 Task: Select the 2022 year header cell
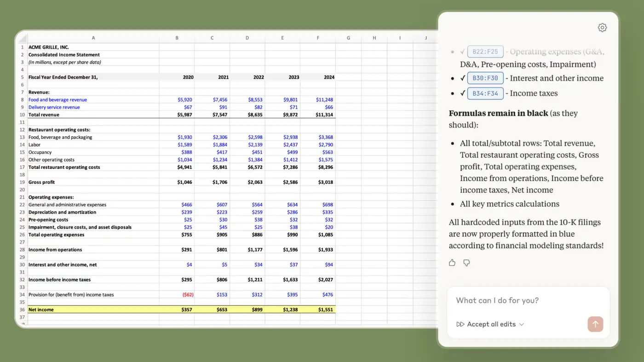click(x=247, y=77)
